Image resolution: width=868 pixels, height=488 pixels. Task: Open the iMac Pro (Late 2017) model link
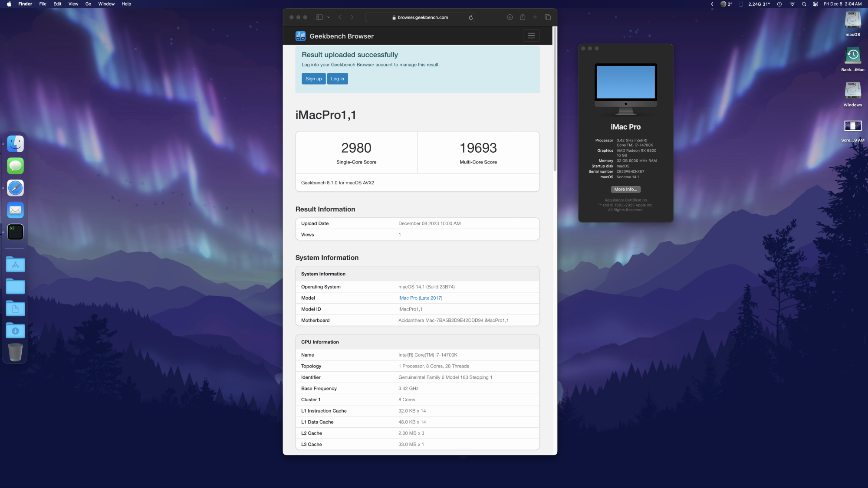(420, 298)
